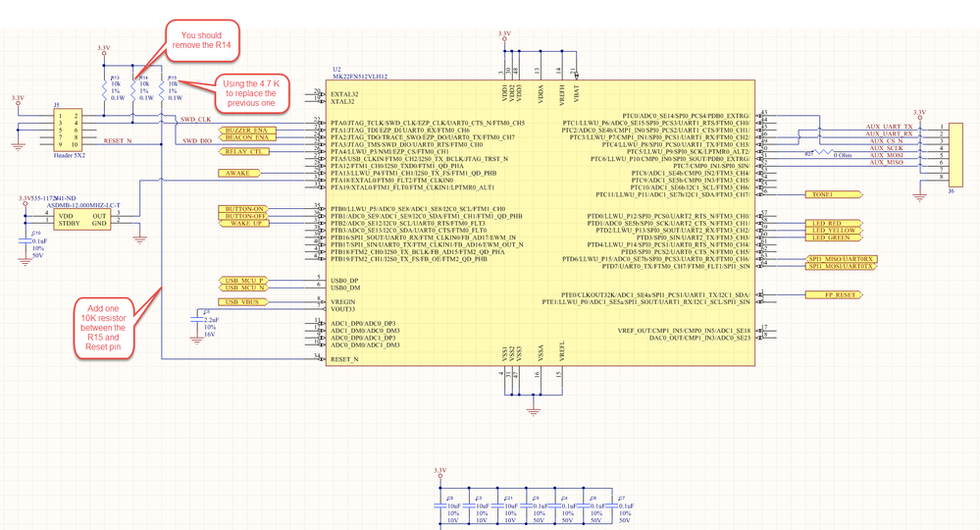The height and width of the screenshot is (530, 980).
Task: Select the SPI1_MOSI/UART0TX port
Action: pyautogui.click(x=842, y=266)
